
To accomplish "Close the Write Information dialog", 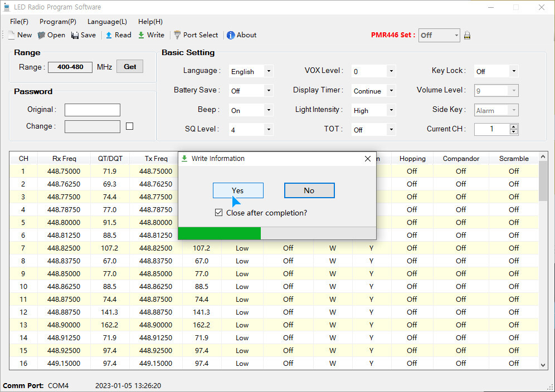I will click(x=368, y=159).
